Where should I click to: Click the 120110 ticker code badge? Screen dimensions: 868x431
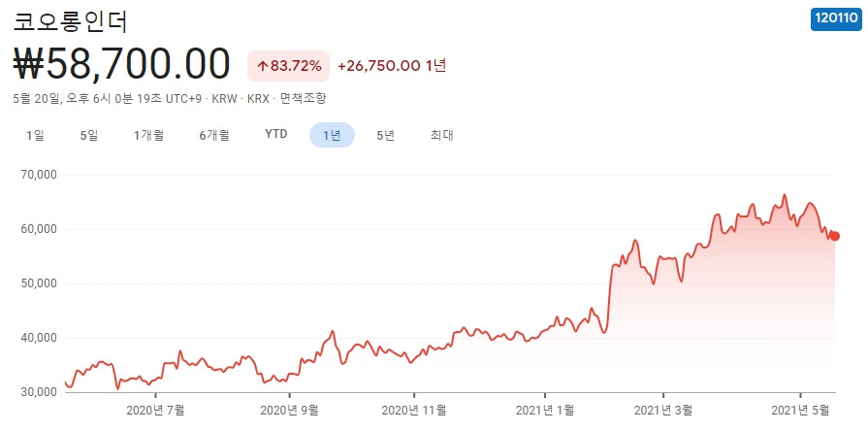pyautogui.click(x=835, y=17)
